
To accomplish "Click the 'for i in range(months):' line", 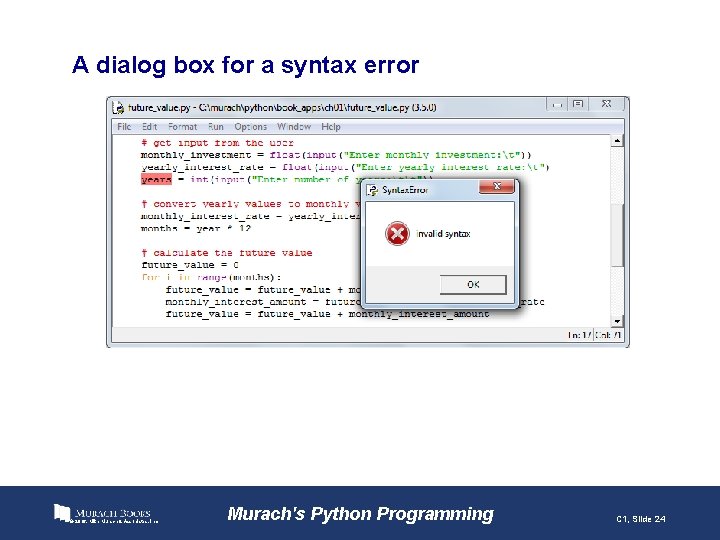I will [211, 277].
